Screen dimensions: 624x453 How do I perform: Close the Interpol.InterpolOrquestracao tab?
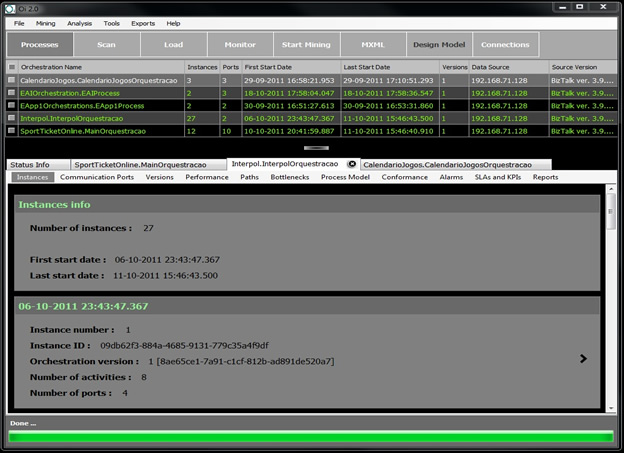coord(352,164)
